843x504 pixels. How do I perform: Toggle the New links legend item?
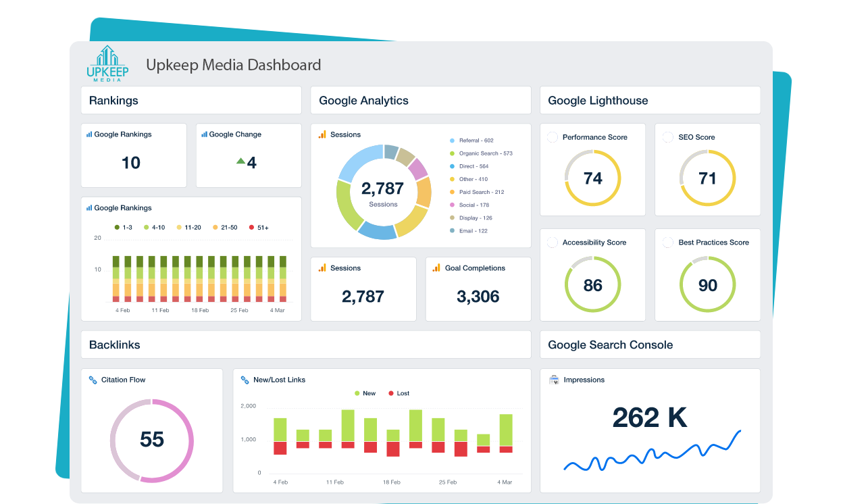pos(365,393)
